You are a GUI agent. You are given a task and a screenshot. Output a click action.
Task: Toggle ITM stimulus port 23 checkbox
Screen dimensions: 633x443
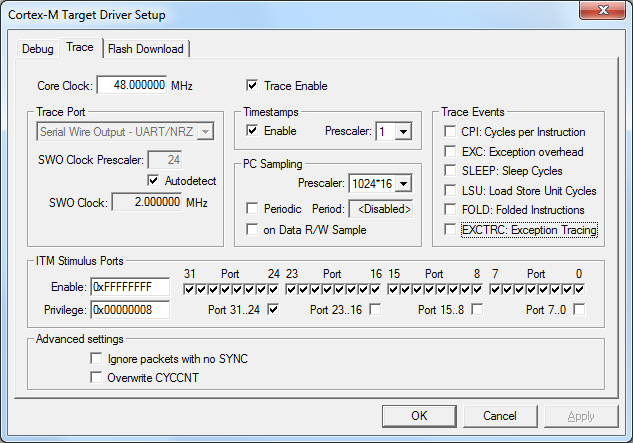291,290
